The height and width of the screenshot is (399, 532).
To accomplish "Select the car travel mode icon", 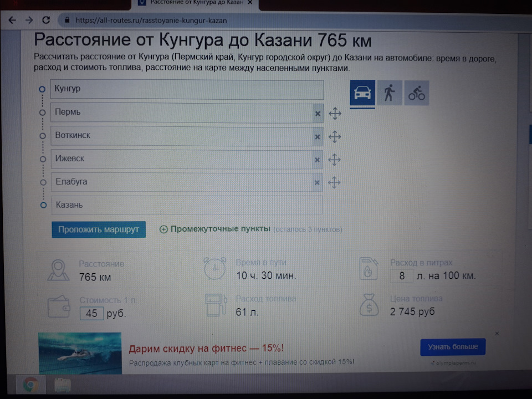I will point(362,93).
